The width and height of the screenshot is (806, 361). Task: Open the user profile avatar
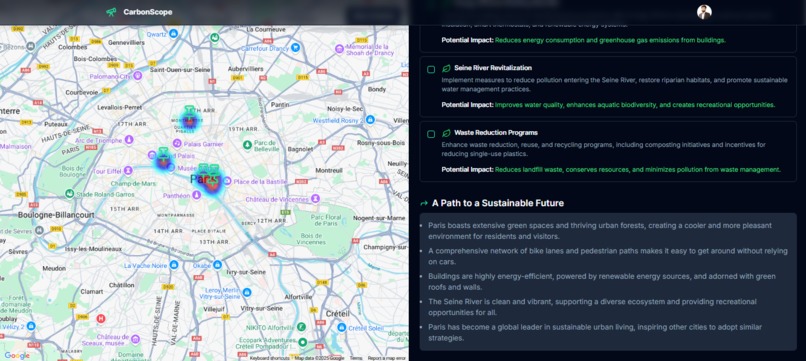(x=704, y=12)
